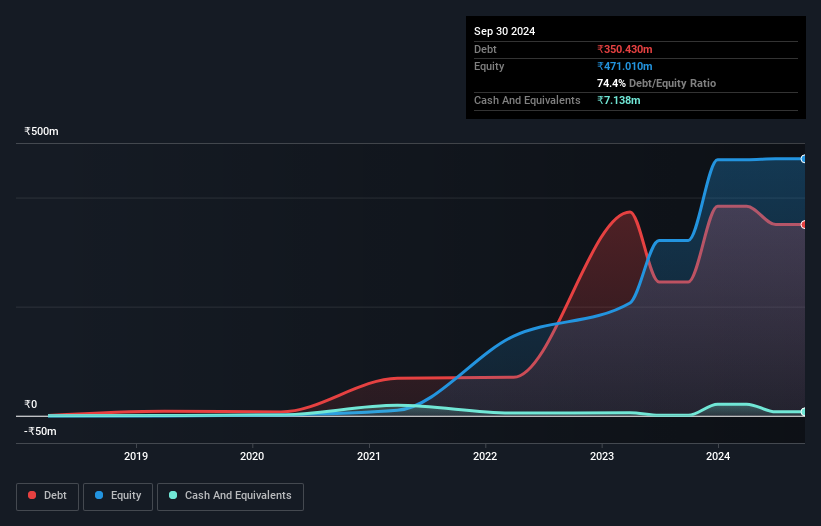
Task: Toggle Cash And Equivalents legend button
Action: pos(230,496)
